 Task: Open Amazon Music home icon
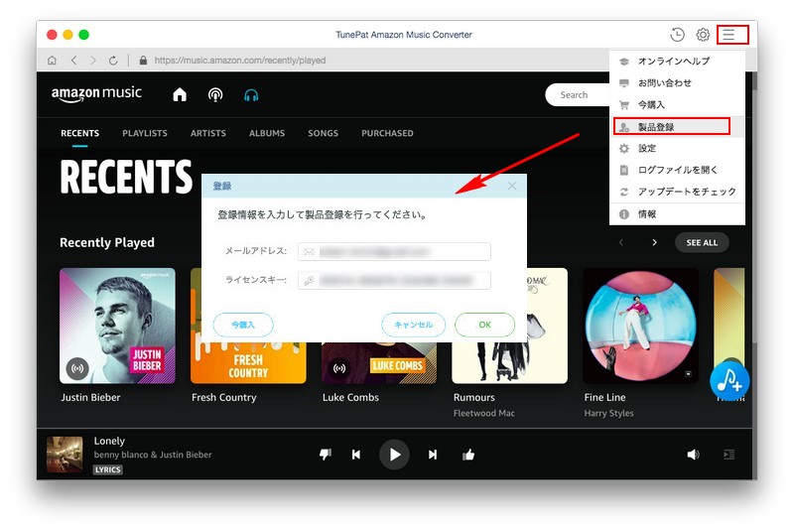pos(180,94)
